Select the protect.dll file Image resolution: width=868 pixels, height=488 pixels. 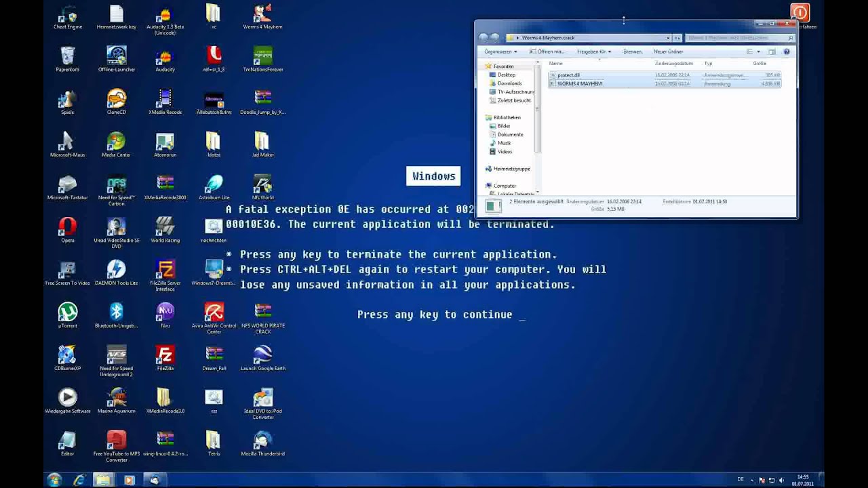665,75
